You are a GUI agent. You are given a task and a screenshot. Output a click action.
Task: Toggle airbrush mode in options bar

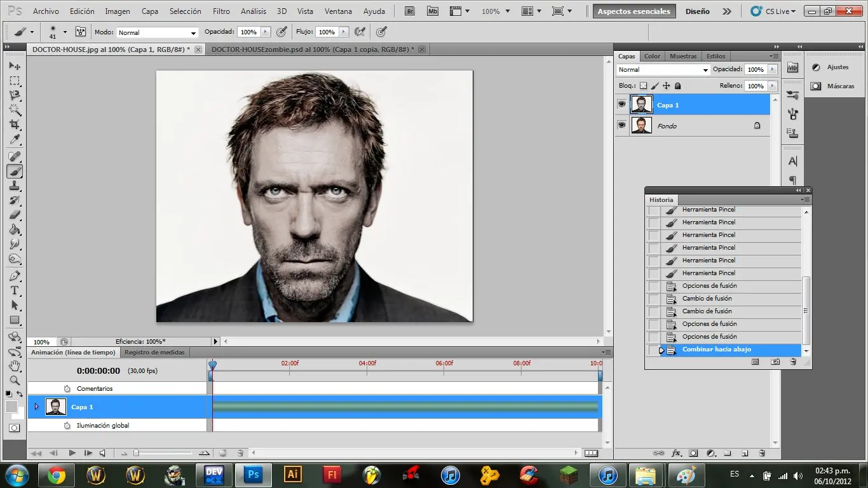pyautogui.click(x=360, y=32)
